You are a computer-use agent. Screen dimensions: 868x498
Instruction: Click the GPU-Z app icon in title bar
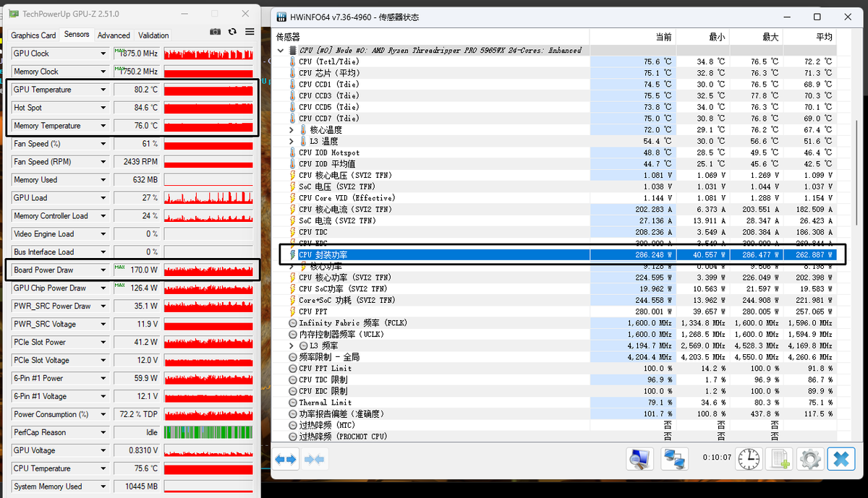(14, 14)
